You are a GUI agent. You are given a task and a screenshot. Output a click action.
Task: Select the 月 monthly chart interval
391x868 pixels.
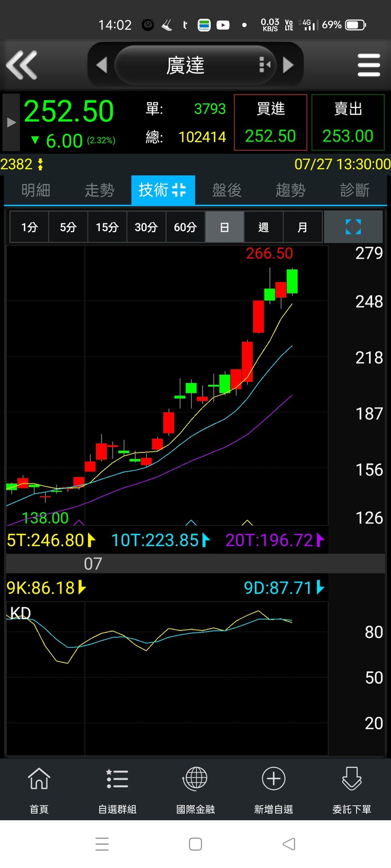tap(303, 227)
